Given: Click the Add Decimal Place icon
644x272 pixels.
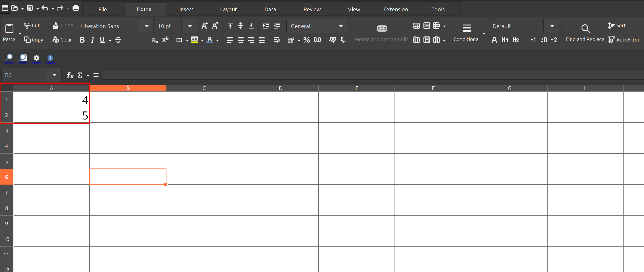Looking at the screenshot, I should tap(332, 40).
